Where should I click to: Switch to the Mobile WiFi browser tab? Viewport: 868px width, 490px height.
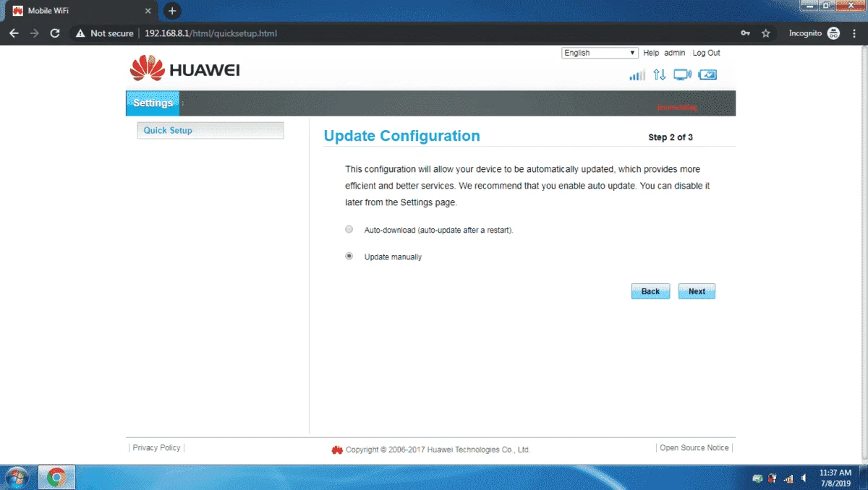[81, 11]
